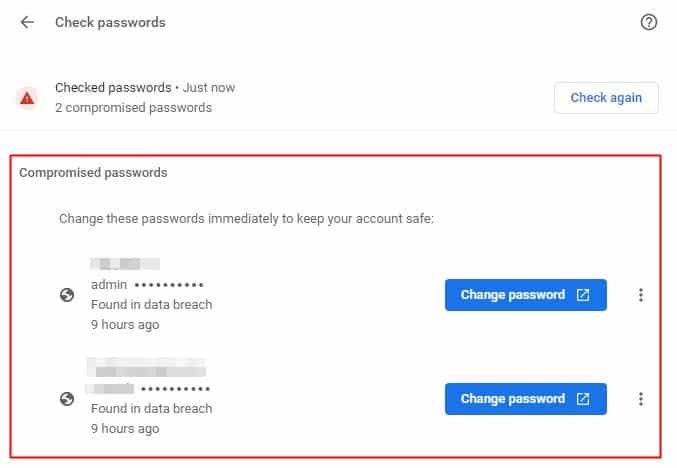The height and width of the screenshot is (468, 677).
Task: Open more actions menu for admin entry
Action: 641,295
